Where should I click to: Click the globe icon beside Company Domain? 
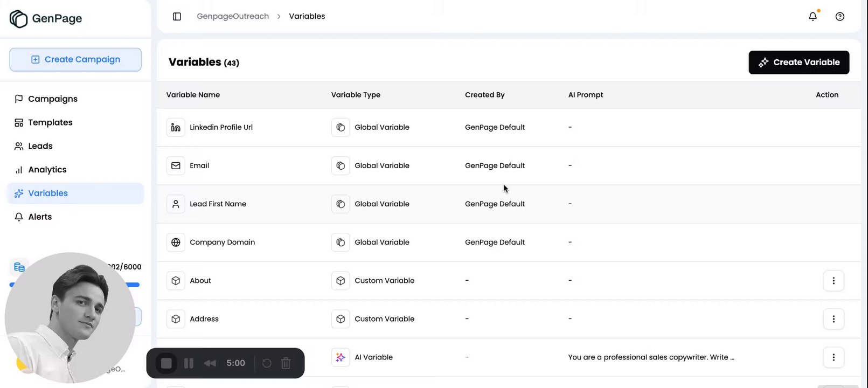click(176, 242)
